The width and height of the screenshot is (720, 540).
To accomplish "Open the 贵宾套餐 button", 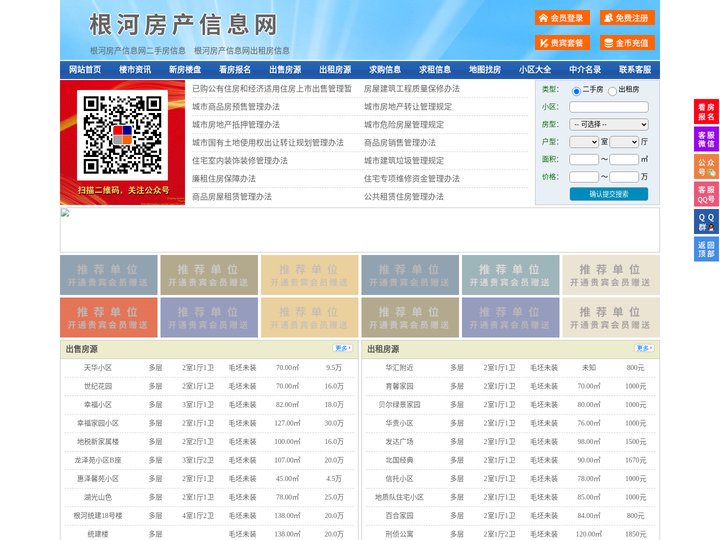I will point(562,43).
